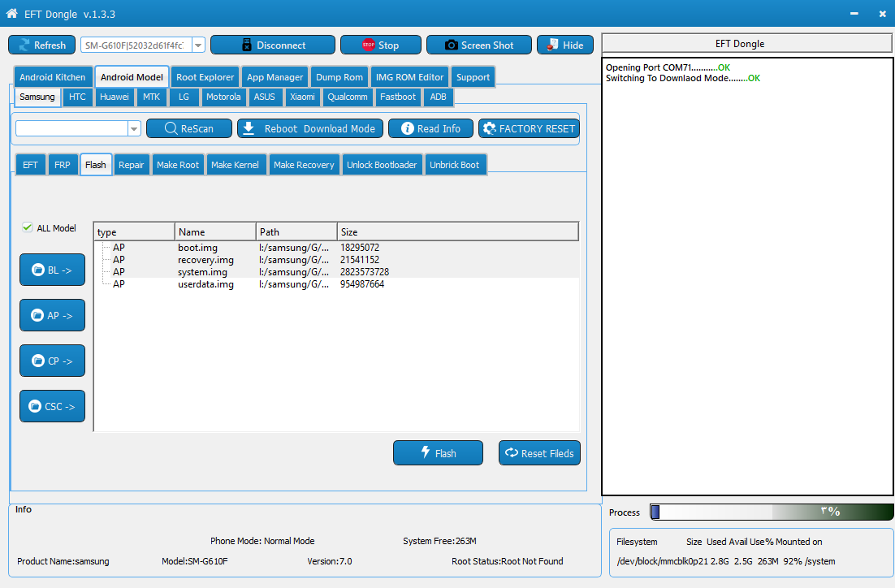Click the FACTORY RESET gear icon

tap(489, 128)
